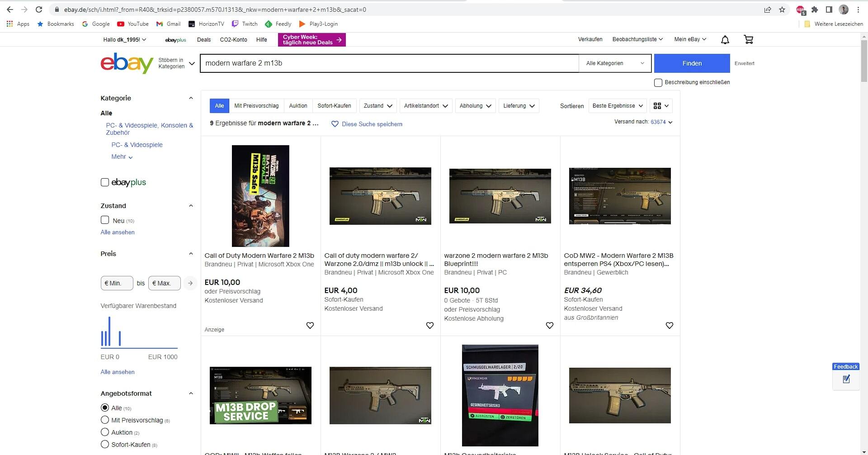Switch to Auktion tab
The image size is (868, 455).
coord(298,106)
